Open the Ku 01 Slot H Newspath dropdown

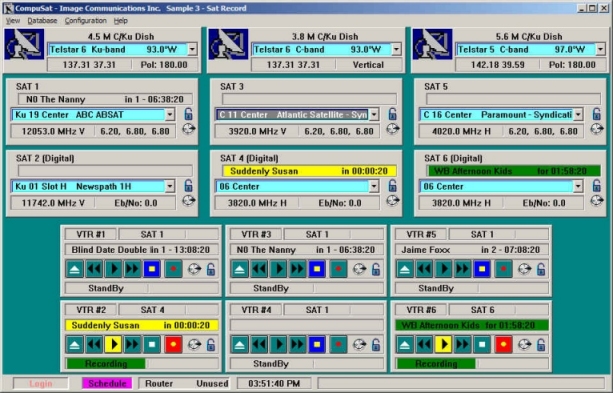click(x=170, y=187)
